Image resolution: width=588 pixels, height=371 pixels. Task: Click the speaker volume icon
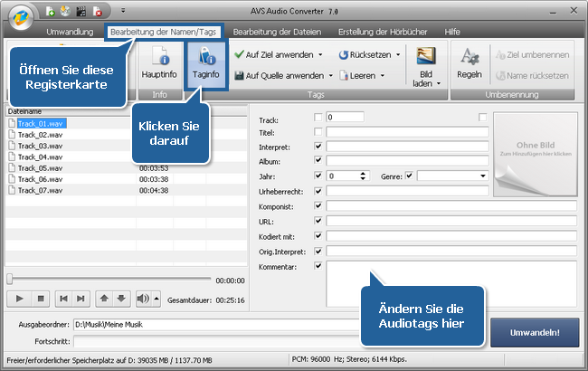[x=143, y=298]
